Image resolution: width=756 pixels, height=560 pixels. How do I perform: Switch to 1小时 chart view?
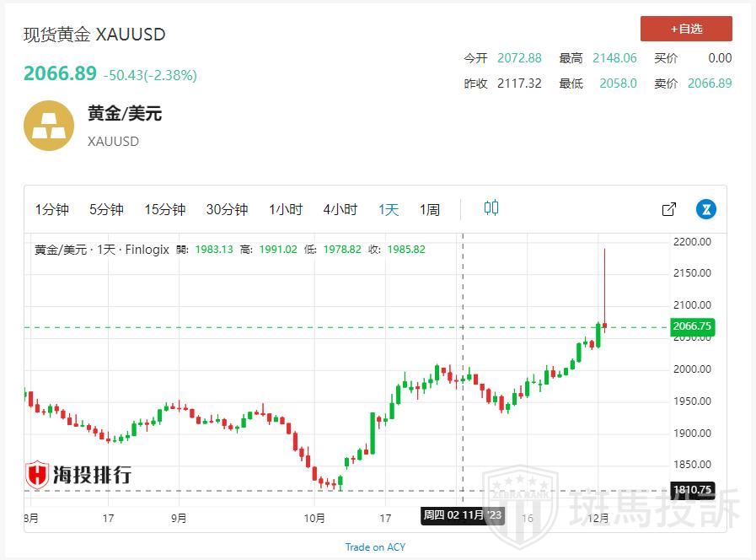pos(286,210)
